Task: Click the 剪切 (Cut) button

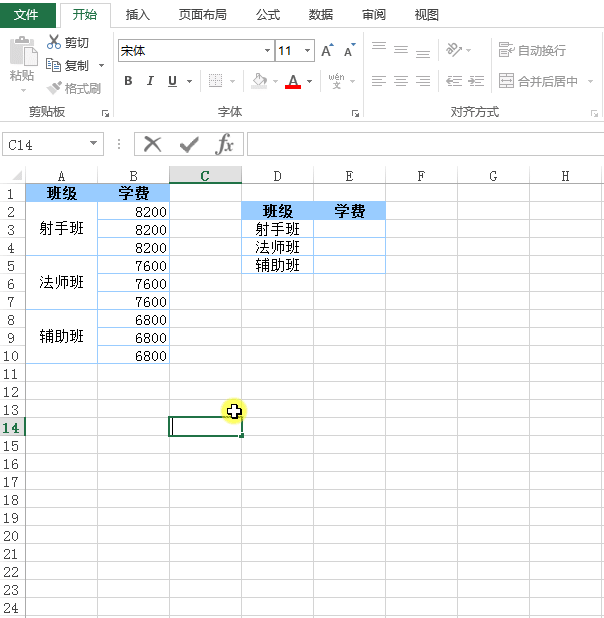Action: 68,42
